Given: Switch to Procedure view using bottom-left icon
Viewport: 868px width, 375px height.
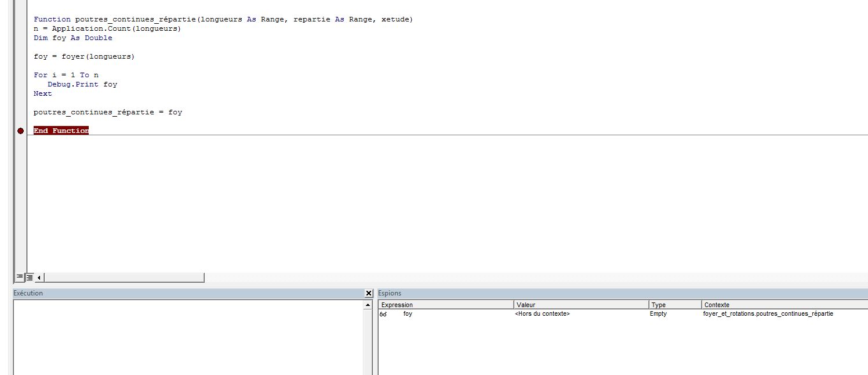Looking at the screenshot, I should [20, 277].
